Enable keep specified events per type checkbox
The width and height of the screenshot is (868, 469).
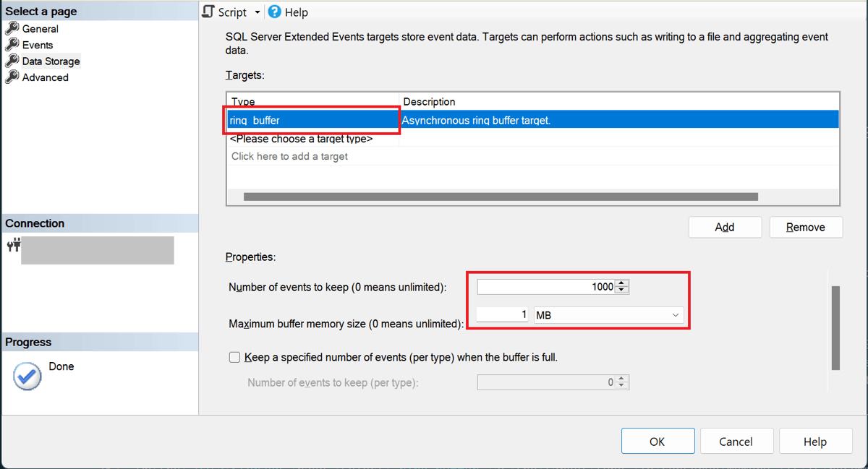(234, 357)
